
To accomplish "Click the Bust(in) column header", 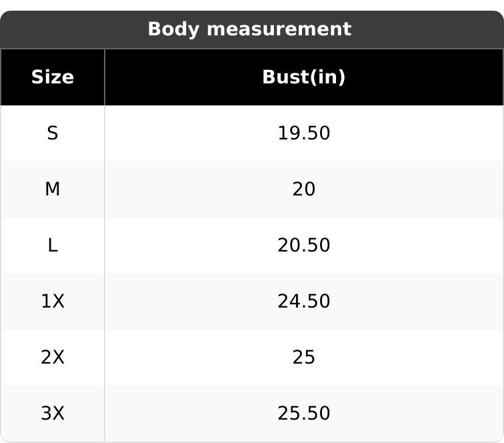I will [x=303, y=77].
